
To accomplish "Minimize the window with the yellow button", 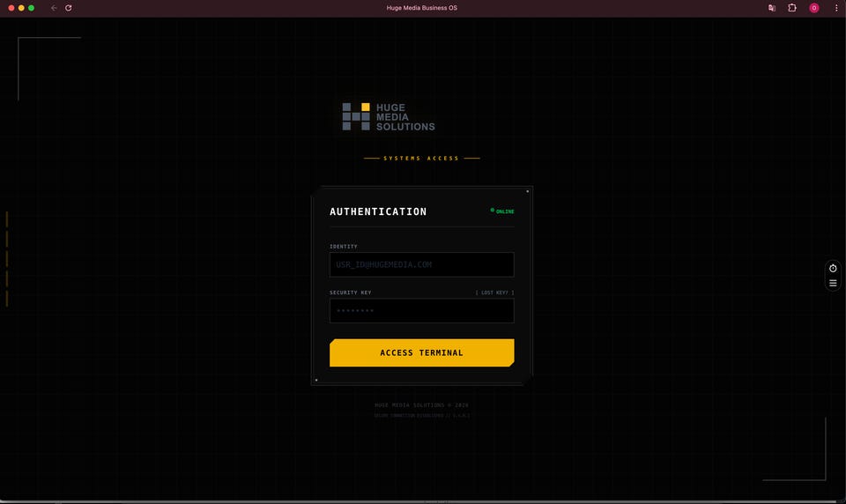I will click(x=21, y=8).
